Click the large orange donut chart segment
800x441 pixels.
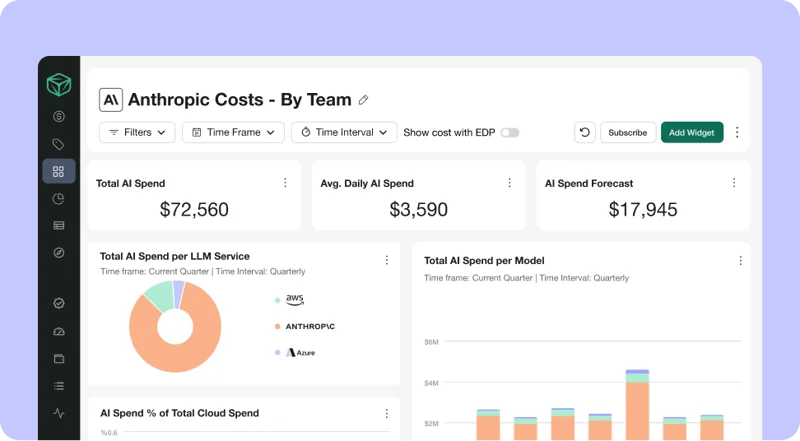(160, 350)
